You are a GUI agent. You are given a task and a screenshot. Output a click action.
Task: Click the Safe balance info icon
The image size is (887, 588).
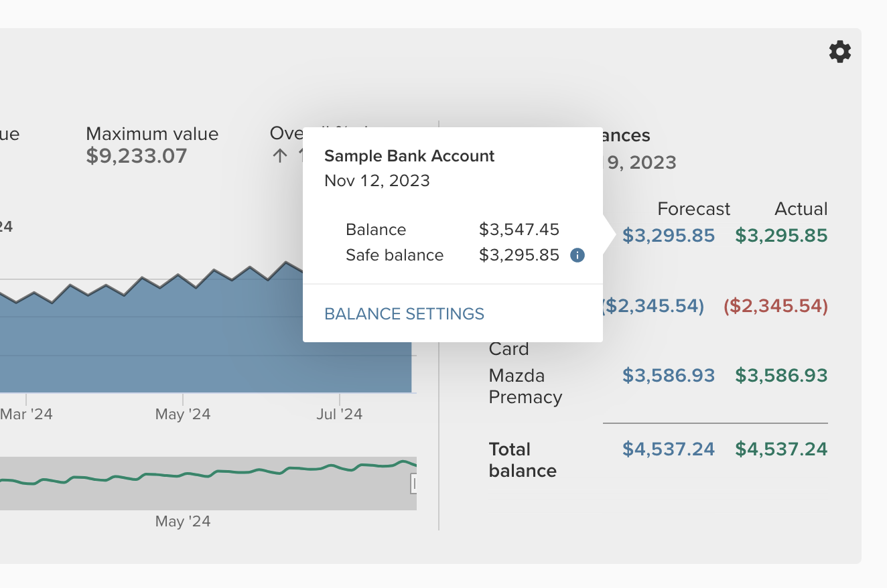tap(577, 255)
